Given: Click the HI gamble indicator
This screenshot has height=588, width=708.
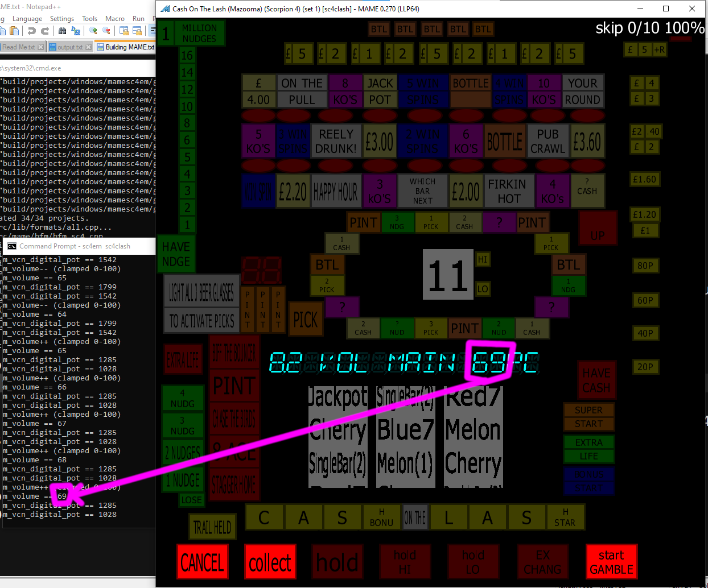Looking at the screenshot, I should [x=483, y=259].
